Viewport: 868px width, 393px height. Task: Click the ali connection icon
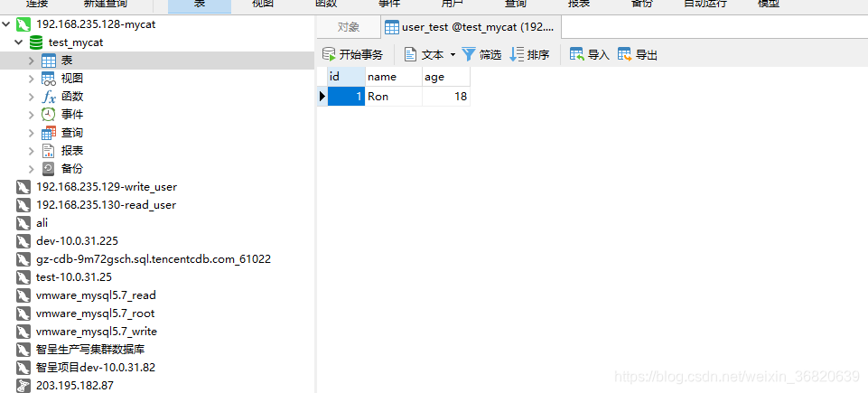tap(23, 223)
